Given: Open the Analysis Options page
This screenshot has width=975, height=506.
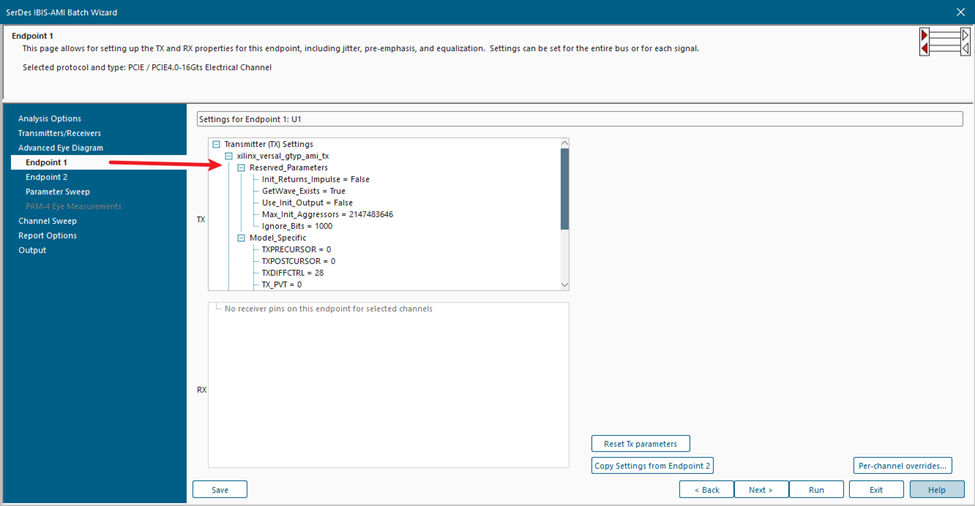Looking at the screenshot, I should (x=49, y=119).
